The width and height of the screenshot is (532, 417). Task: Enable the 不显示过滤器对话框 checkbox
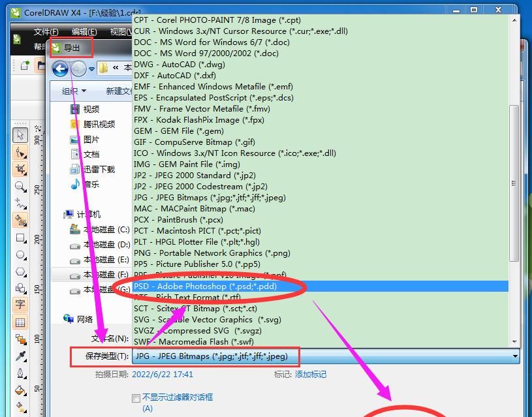[x=136, y=398]
